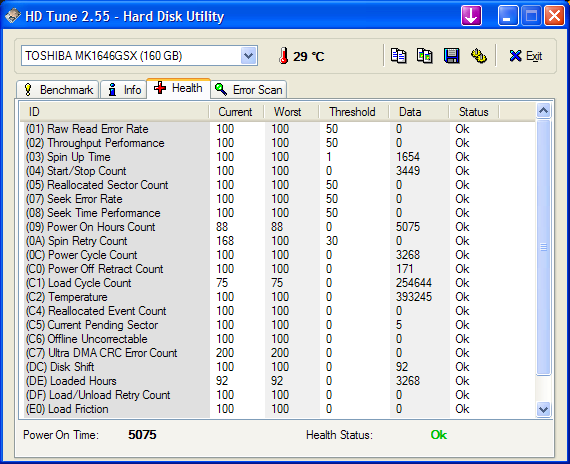
Task: Click the purple download arrow in title bar
Action: (x=471, y=16)
